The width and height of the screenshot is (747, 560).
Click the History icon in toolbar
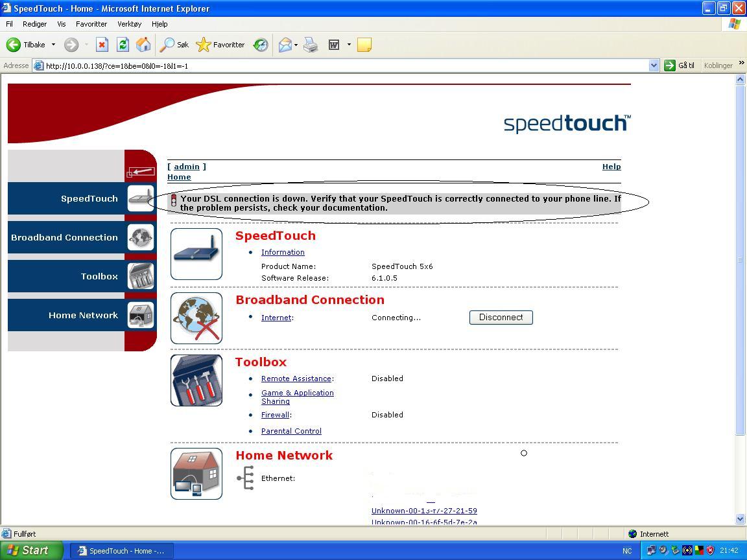click(x=261, y=45)
